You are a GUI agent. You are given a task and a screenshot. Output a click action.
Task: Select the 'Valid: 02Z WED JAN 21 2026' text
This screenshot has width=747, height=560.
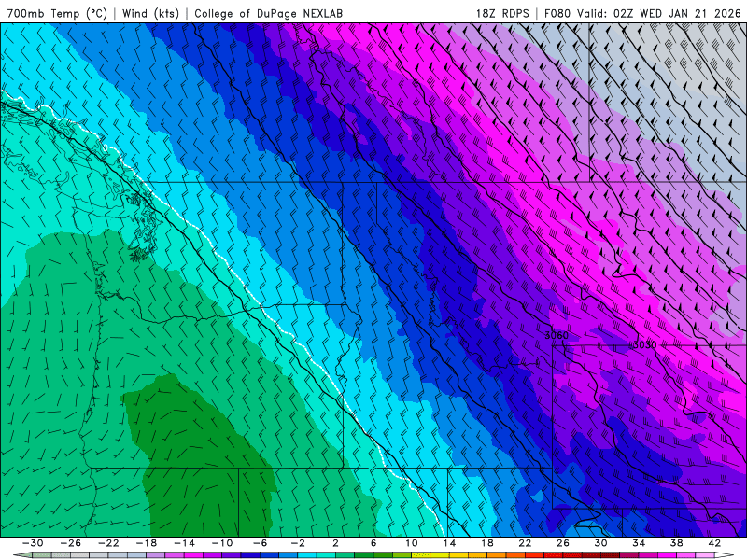(x=659, y=13)
